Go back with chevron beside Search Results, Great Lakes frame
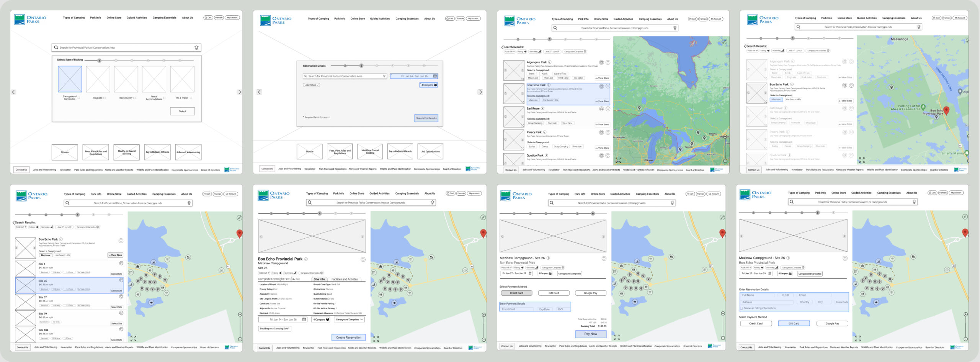Screen dimensions: 980x362 click(502, 47)
